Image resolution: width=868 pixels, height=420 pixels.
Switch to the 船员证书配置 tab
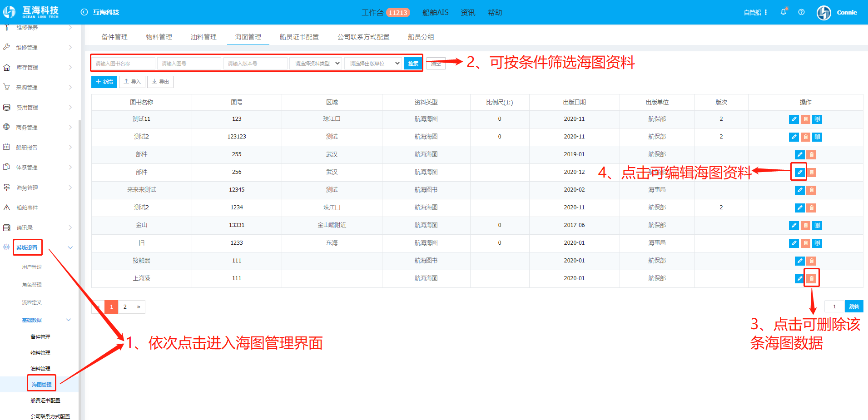click(x=299, y=37)
